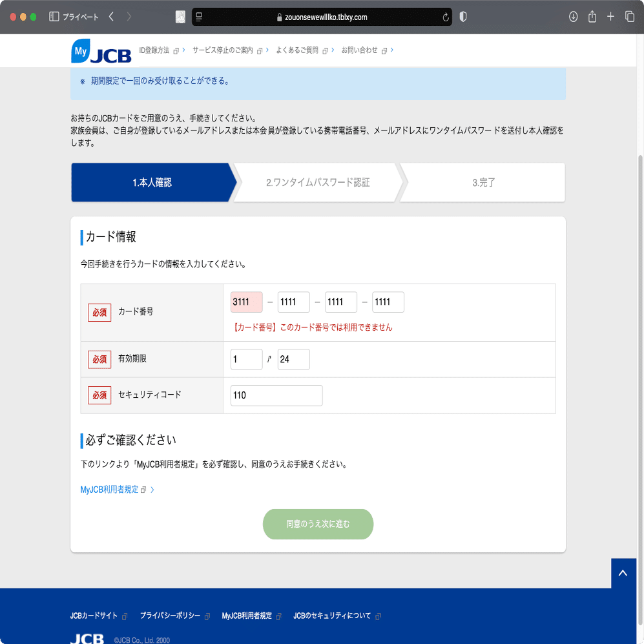Screen dimensions: 644x644
Task: Open the tab overview icon
Action: (630, 17)
